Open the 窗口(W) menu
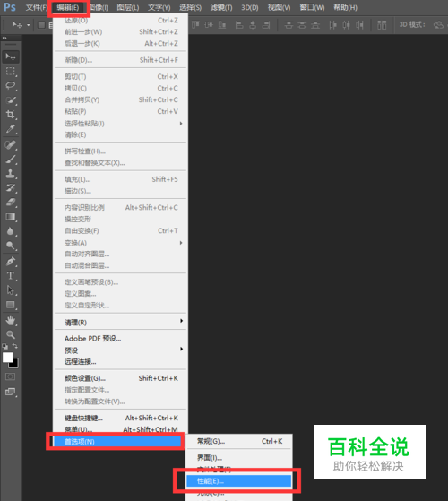448x501 pixels. pyautogui.click(x=312, y=7)
